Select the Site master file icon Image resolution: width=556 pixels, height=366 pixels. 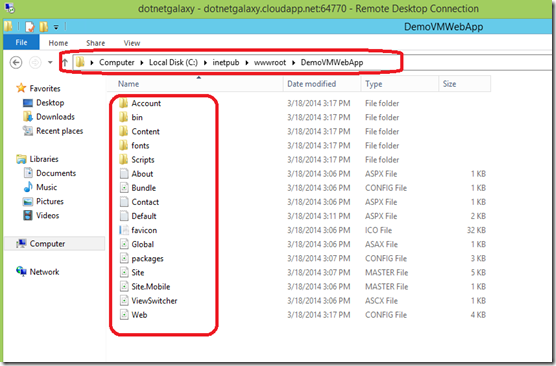124,272
